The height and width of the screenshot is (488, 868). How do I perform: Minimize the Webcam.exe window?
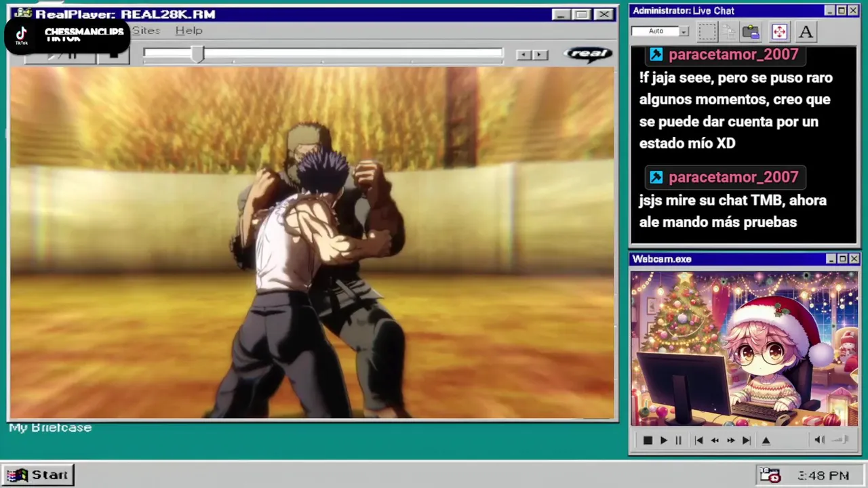831,259
